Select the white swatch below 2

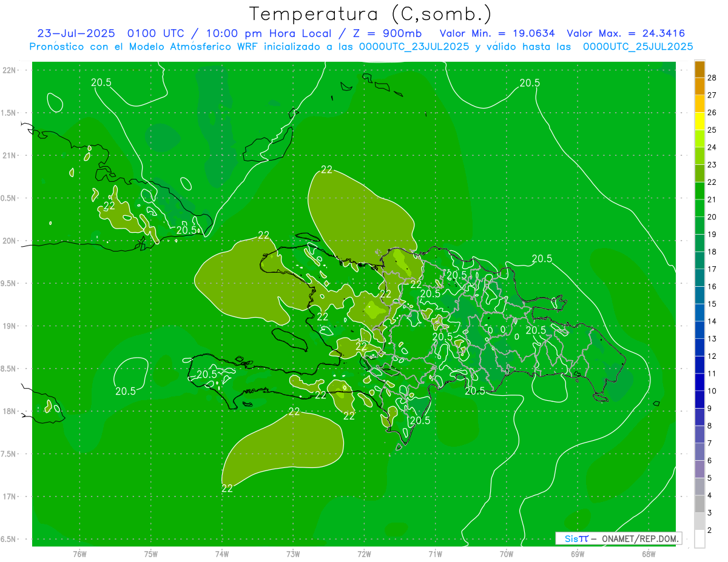click(699, 539)
